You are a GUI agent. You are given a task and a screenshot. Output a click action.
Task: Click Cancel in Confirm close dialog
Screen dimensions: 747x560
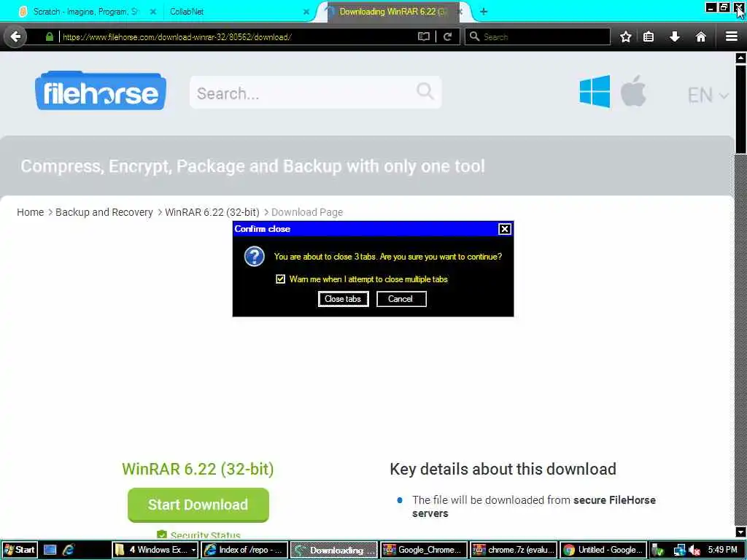point(401,299)
